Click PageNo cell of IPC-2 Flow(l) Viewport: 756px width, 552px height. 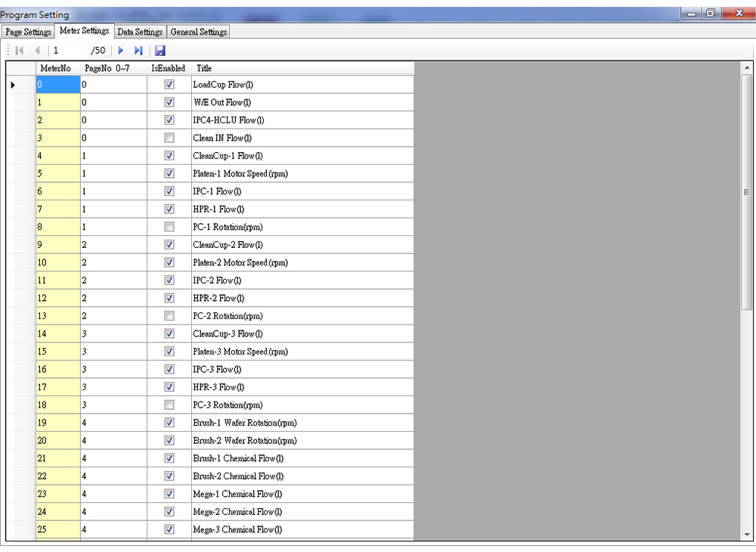coord(113,280)
